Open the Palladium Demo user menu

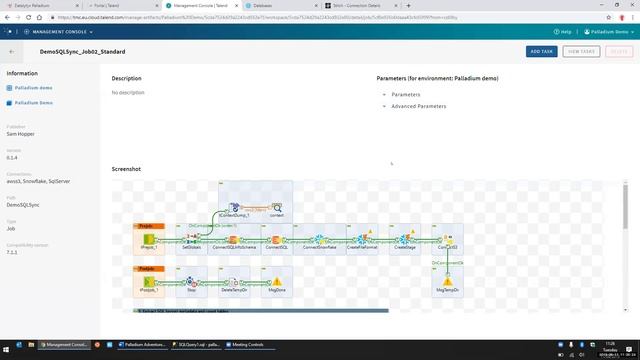click(x=609, y=32)
